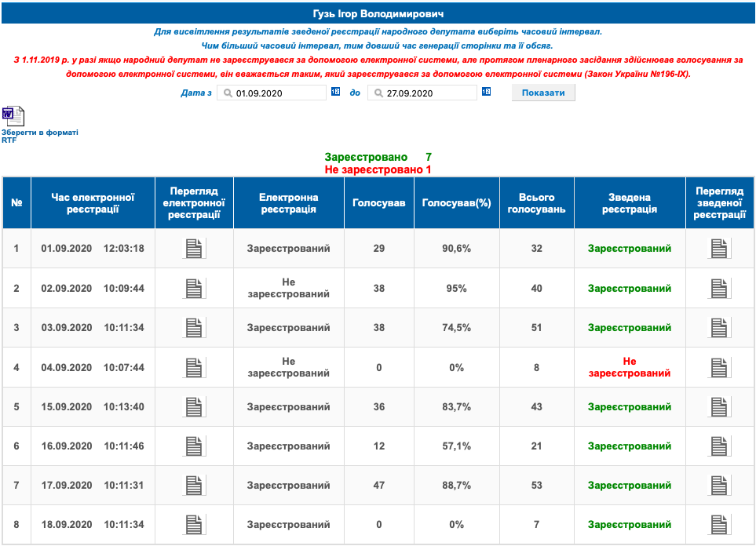Open consolidated registration document for 18.09.2020
Image resolution: width=756 pixels, height=546 pixels.
click(x=719, y=525)
